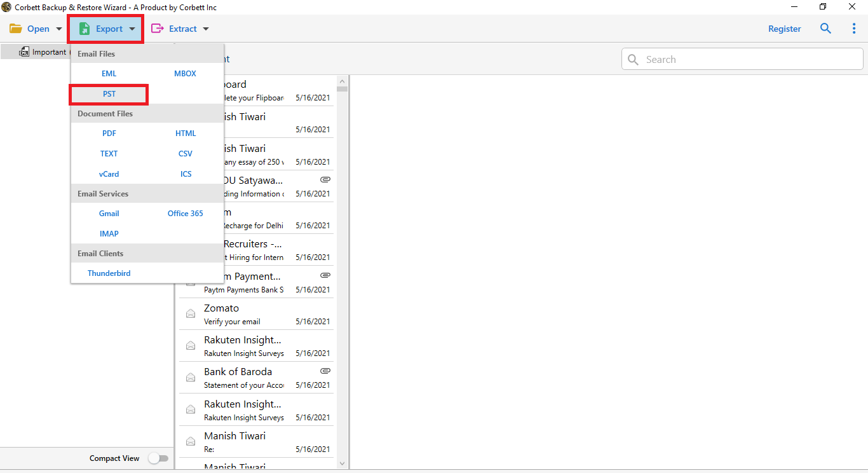Click envelope icon of Manish Tiwari Re: email
The width and height of the screenshot is (868, 473).
point(190,441)
